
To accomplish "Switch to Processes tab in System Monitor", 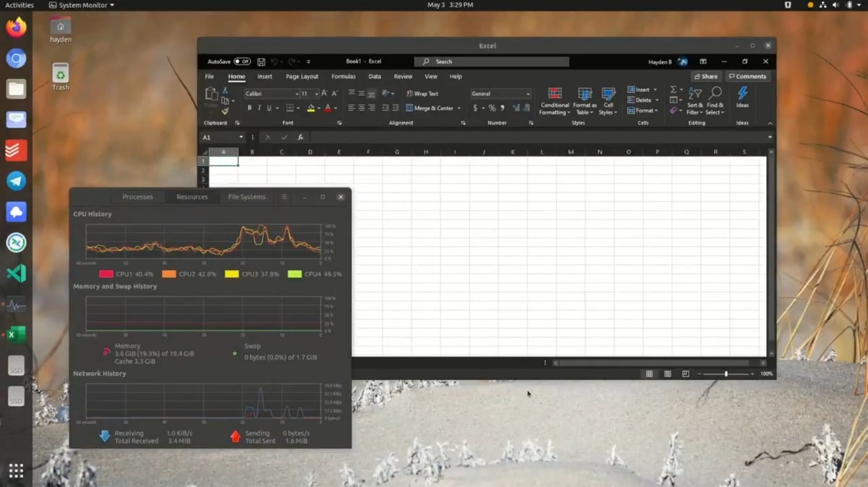I will (x=137, y=197).
